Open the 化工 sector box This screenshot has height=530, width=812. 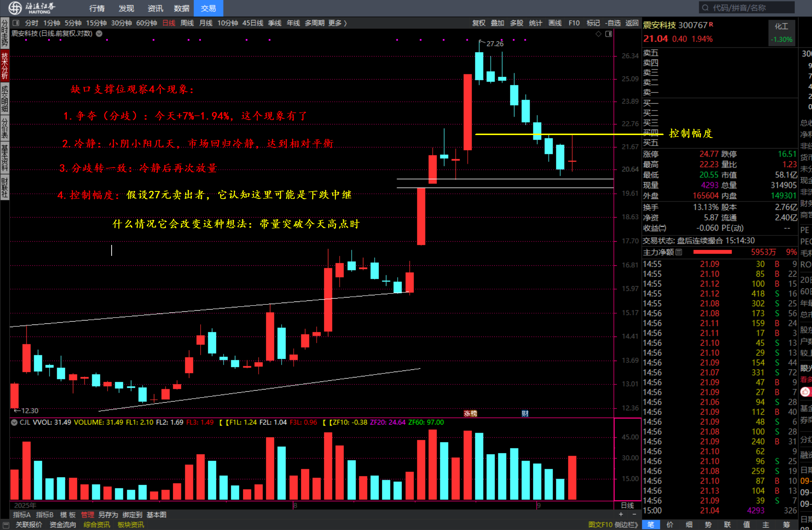coord(781,32)
